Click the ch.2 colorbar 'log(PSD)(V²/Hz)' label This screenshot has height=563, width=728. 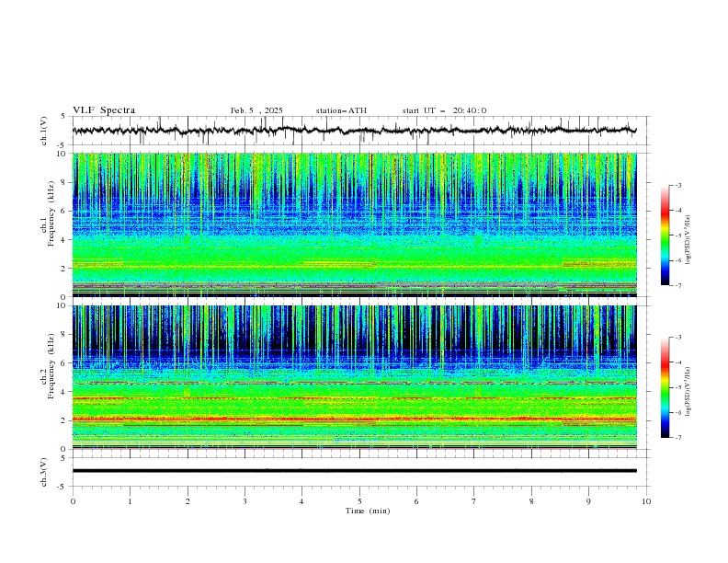pyautogui.click(x=688, y=392)
